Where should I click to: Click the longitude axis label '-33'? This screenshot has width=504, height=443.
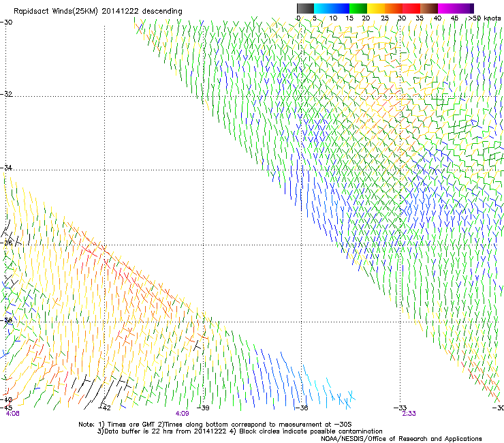(400, 408)
